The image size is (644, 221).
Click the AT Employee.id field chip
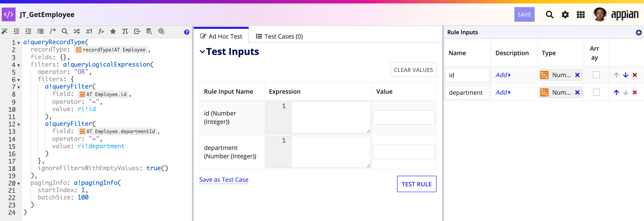point(103,94)
